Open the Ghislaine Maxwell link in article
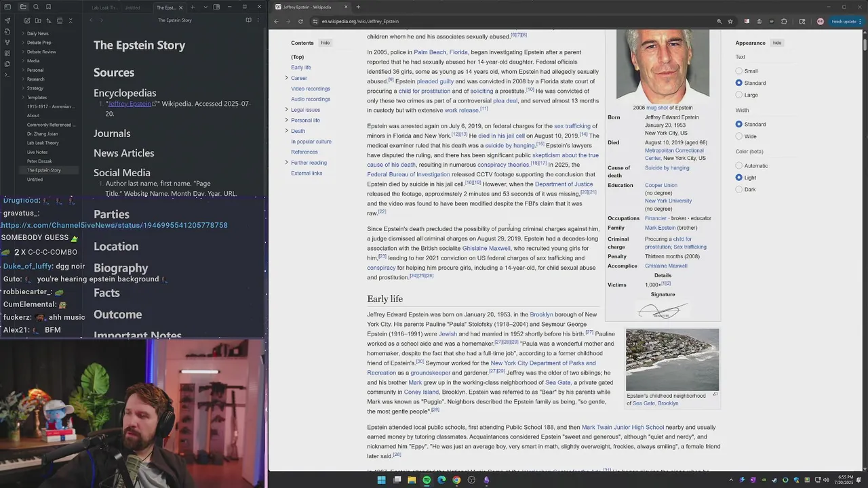This screenshot has height=488, width=868. coord(486,249)
